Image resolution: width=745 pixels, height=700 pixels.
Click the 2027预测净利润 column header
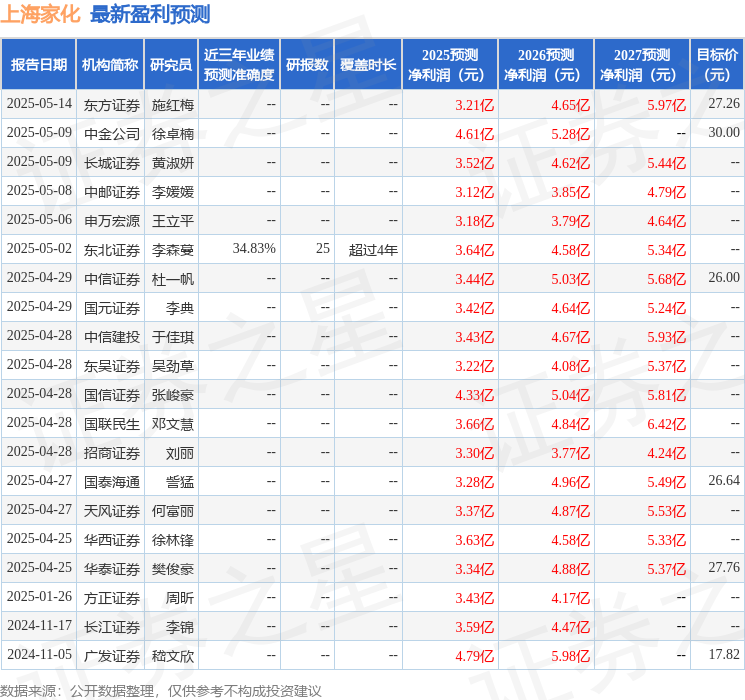[642, 65]
